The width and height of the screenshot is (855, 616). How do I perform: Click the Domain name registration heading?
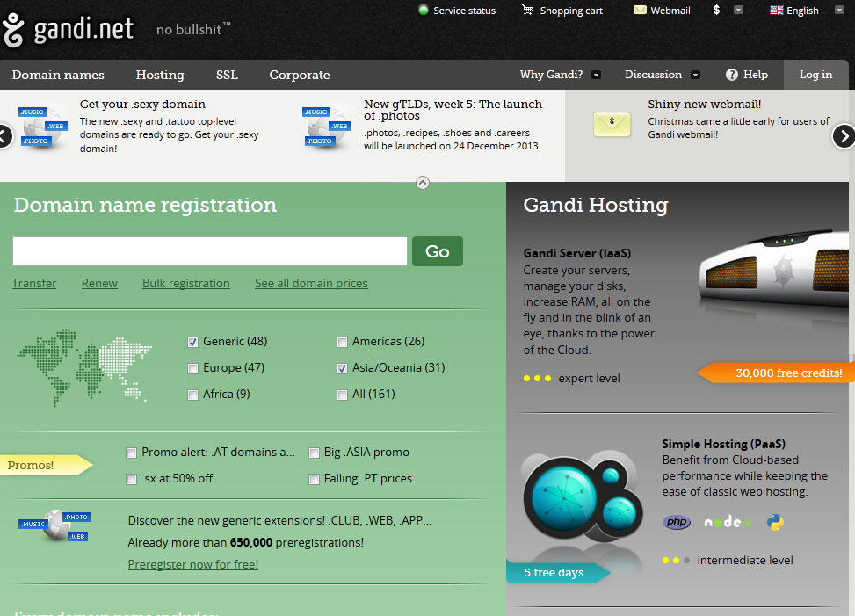coord(145,205)
